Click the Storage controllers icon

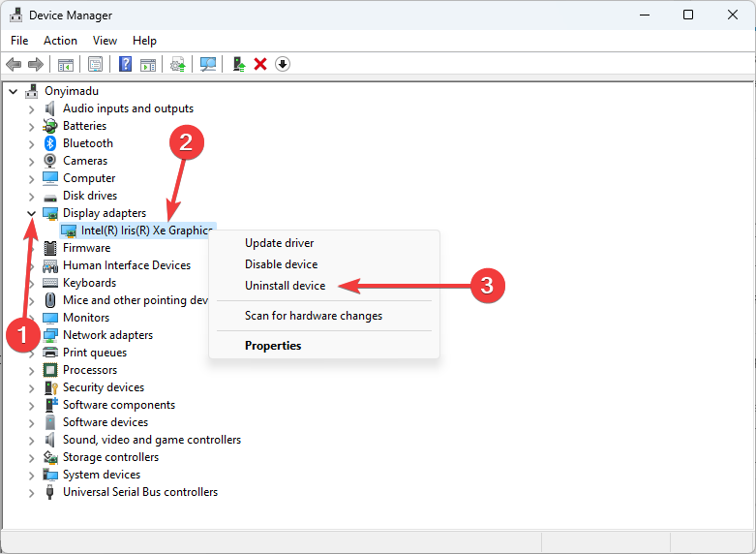[x=50, y=457]
